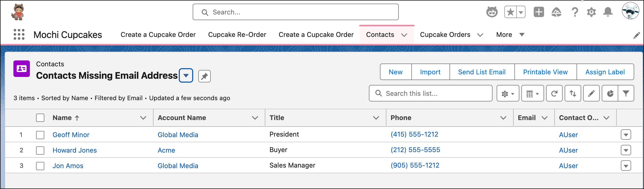Screen dimensions: 644x189
Task: Call phone number (415) 555-1212
Action: 414,134
